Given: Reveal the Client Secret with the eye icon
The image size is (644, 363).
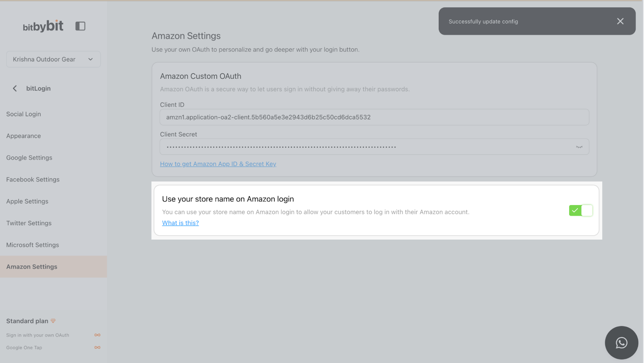Looking at the screenshot, I should click(579, 147).
